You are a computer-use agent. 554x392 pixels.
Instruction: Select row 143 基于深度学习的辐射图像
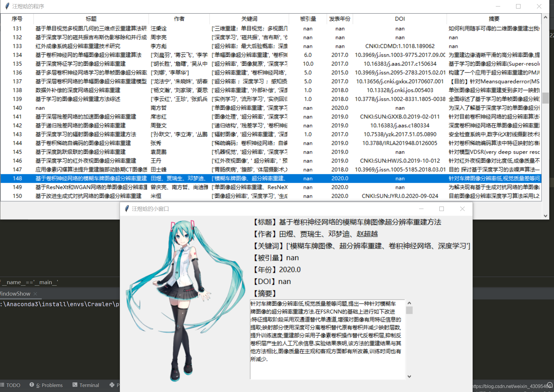(x=270, y=134)
